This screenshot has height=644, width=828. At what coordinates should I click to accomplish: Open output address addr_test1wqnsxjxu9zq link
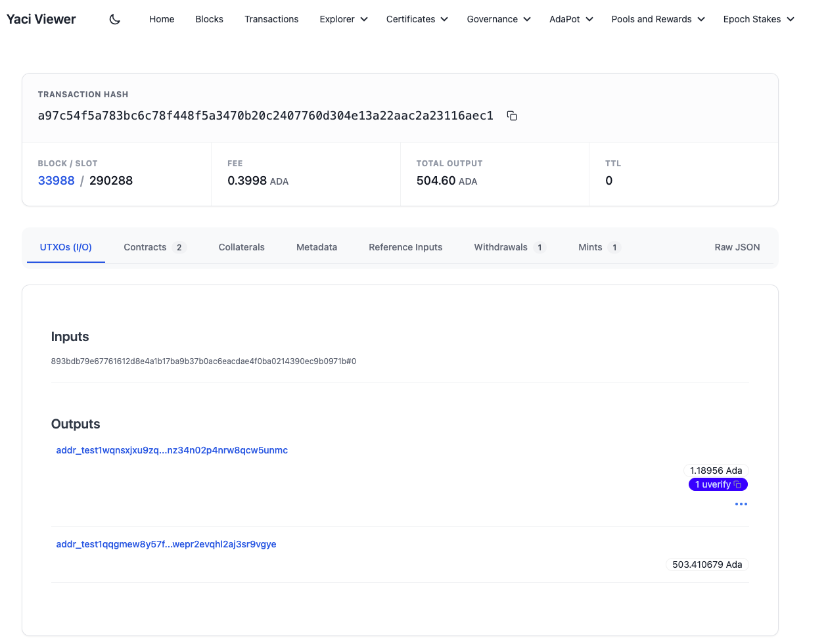172,450
